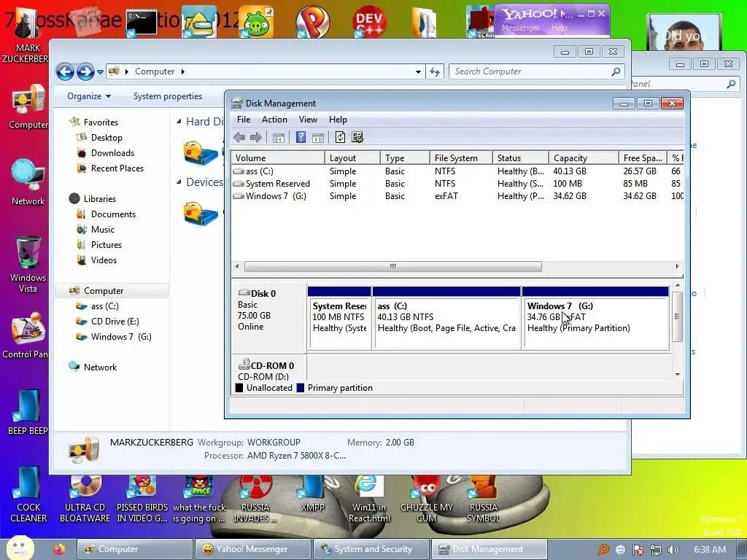Sort by the File System column header
The width and height of the screenshot is (747, 560).
click(460, 158)
